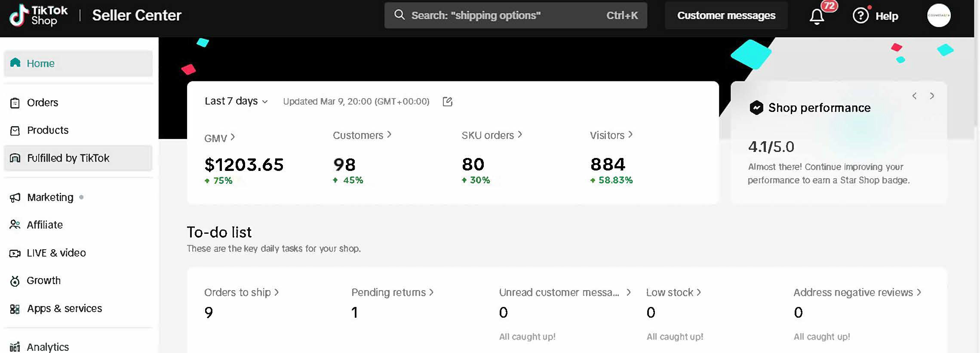980x353 pixels.
Task: Open Pending returns link
Action: (393, 292)
